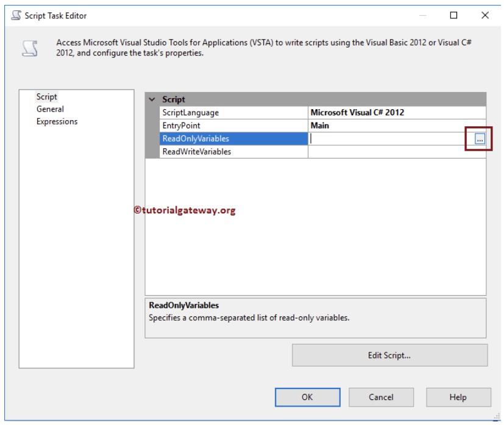This screenshot has height=425, width=504.
Task: Select the Script page in left pane
Action: [x=46, y=97]
